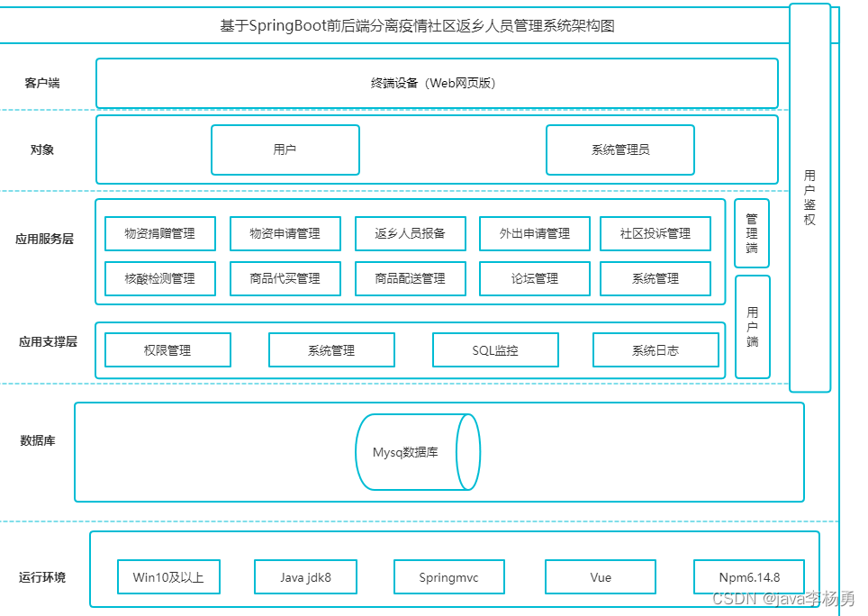The width and height of the screenshot is (868, 616).
Task: Click the 系统日志 box
Action: click(x=656, y=349)
